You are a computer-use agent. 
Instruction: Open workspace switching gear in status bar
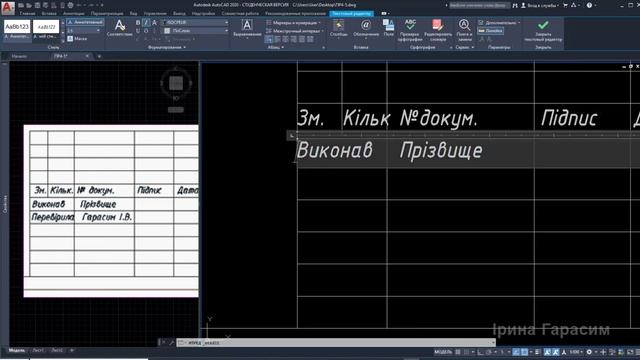coord(589,352)
